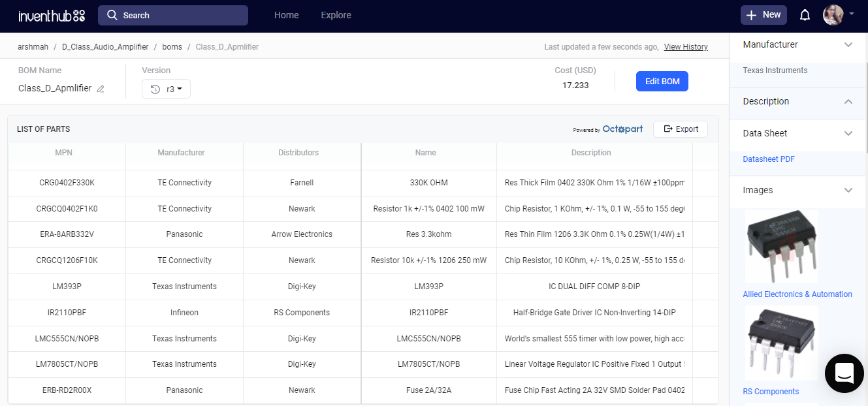Click the RS Components distributor cell
This screenshot has height=406, width=868.
[x=302, y=313]
